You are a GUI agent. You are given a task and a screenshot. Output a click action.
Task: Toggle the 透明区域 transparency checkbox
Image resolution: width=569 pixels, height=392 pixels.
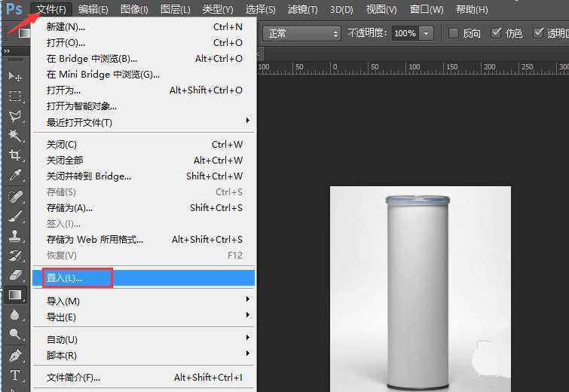pyautogui.click(x=538, y=33)
